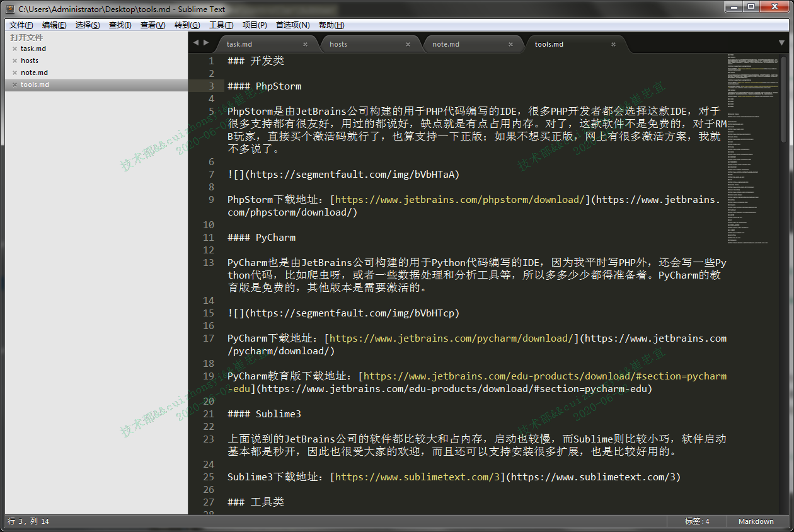
Task: Close the hosts tab
Action: pyautogui.click(x=408, y=44)
